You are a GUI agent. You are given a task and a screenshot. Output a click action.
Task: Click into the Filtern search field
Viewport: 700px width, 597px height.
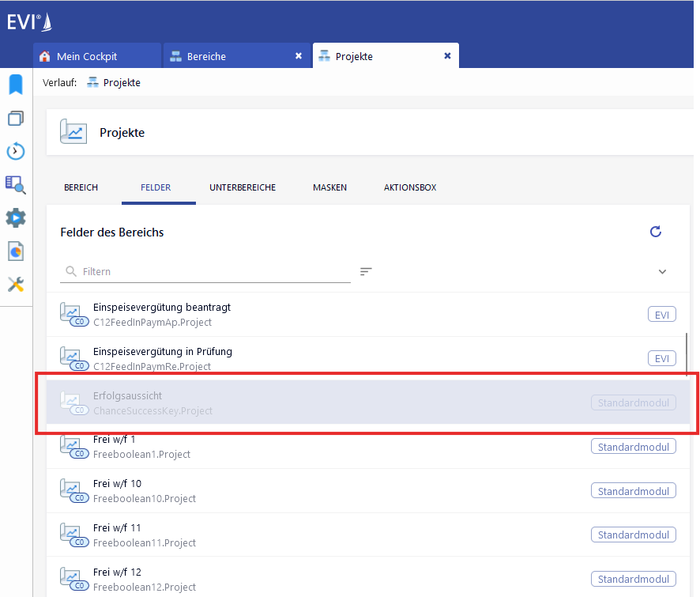click(x=213, y=271)
